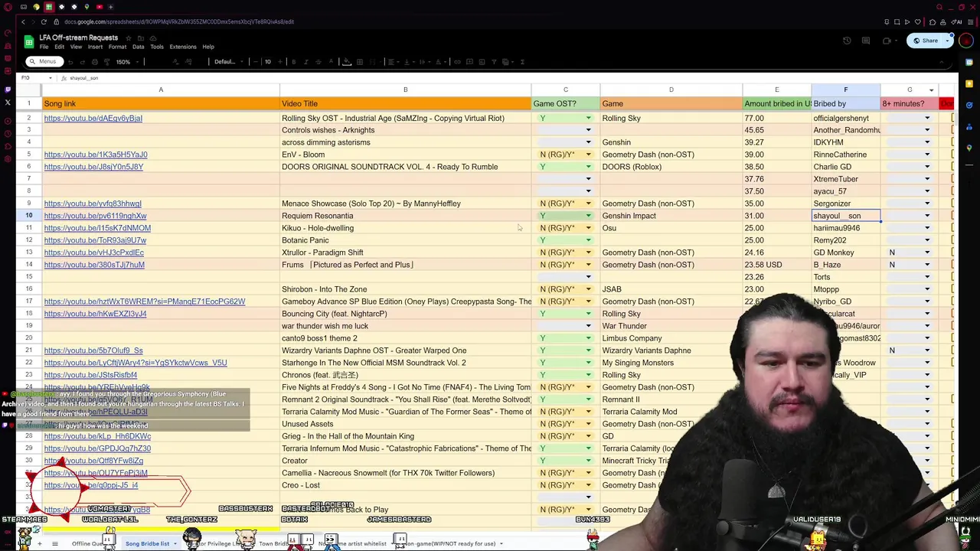Open link https://youtu.be/1K3a5H5YaJ0

point(96,155)
